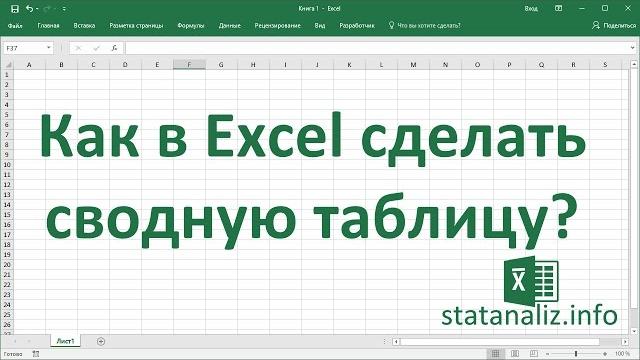Click the Save icon in title bar
Image resolution: width=640 pixels, height=360 pixels.
pyautogui.click(x=15, y=9)
